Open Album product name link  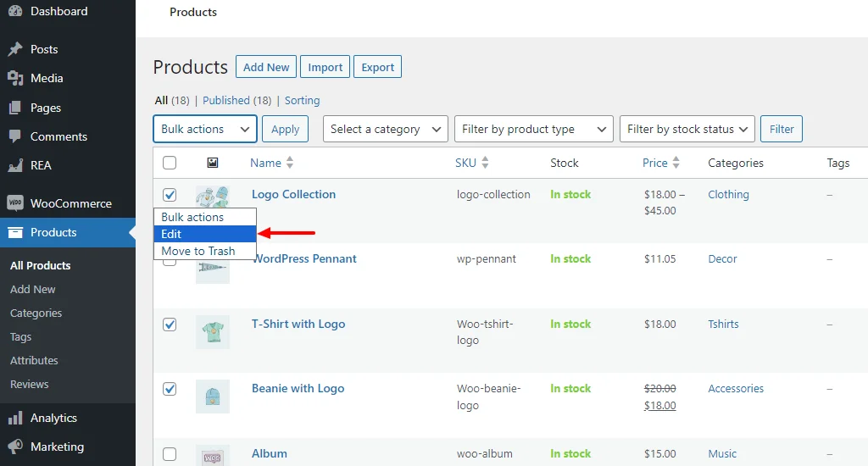coord(270,453)
